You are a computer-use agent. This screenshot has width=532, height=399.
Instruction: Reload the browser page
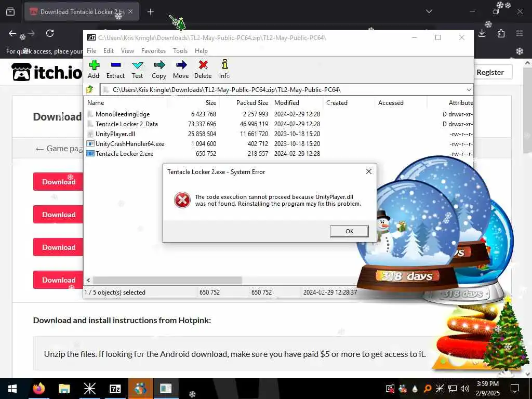click(50, 33)
